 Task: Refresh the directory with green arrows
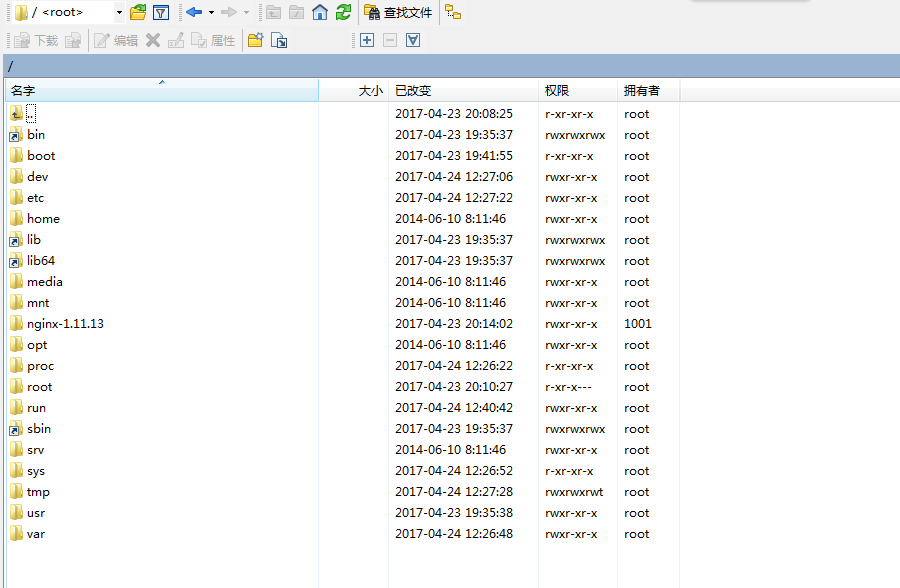(343, 12)
